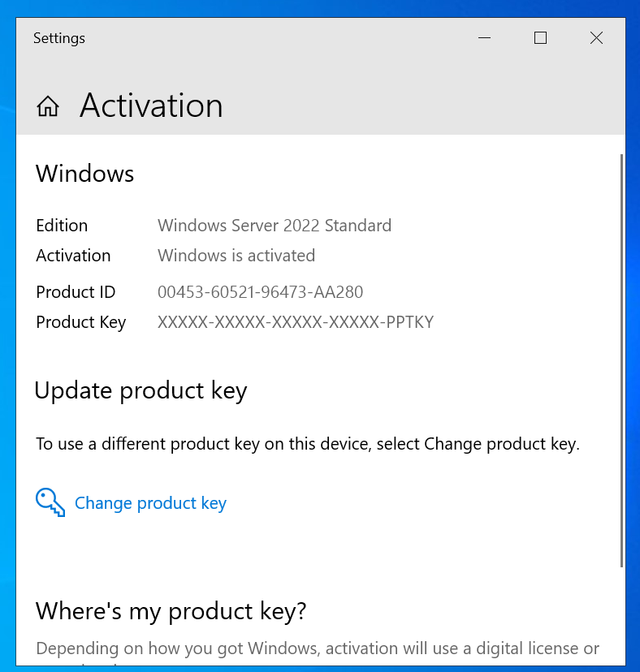Maximize the Settings window
This screenshot has width=640, height=672.
click(540, 37)
